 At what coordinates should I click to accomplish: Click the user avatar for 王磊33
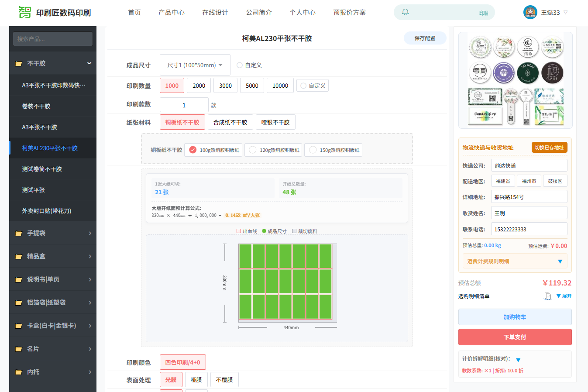[530, 12]
